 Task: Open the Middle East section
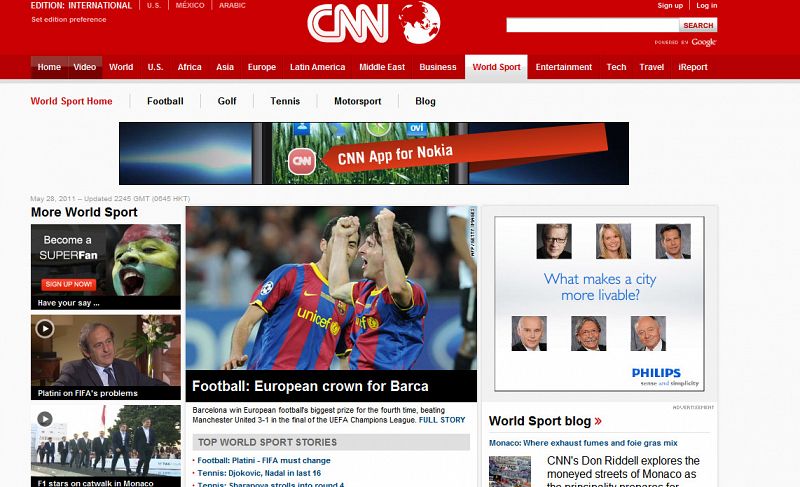pyautogui.click(x=382, y=67)
